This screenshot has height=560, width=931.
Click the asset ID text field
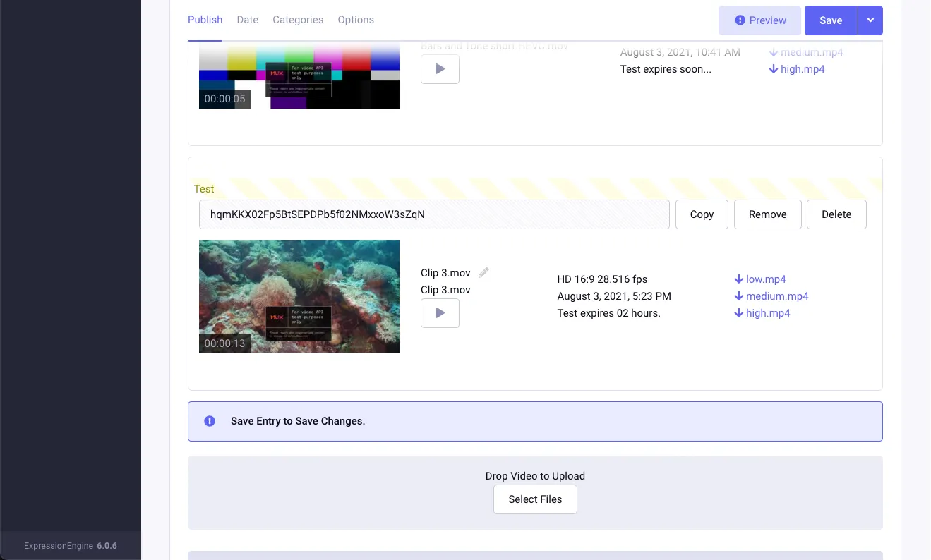[434, 214]
